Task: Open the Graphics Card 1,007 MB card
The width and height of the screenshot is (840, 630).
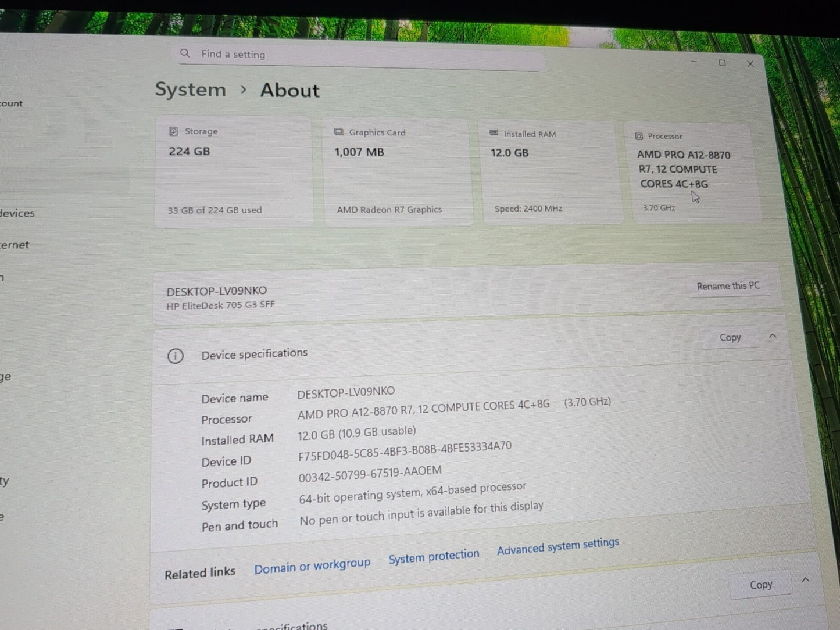Action: click(x=398, y=171)
